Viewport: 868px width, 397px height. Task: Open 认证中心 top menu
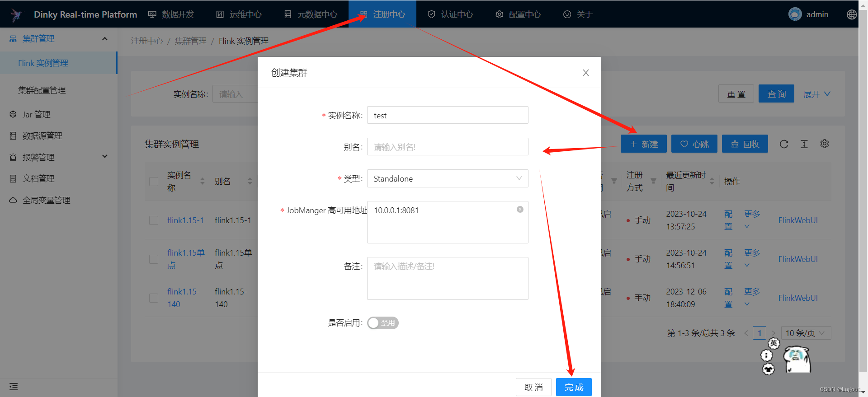click(450, 14)
